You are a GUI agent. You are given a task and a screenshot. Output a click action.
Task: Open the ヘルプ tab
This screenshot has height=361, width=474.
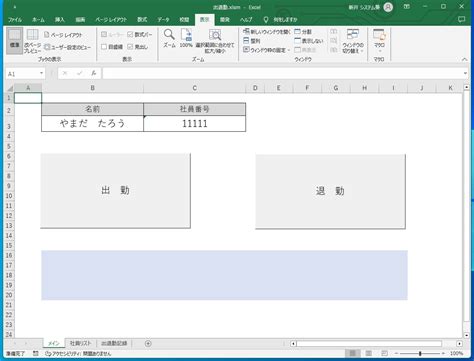point(246,20)
